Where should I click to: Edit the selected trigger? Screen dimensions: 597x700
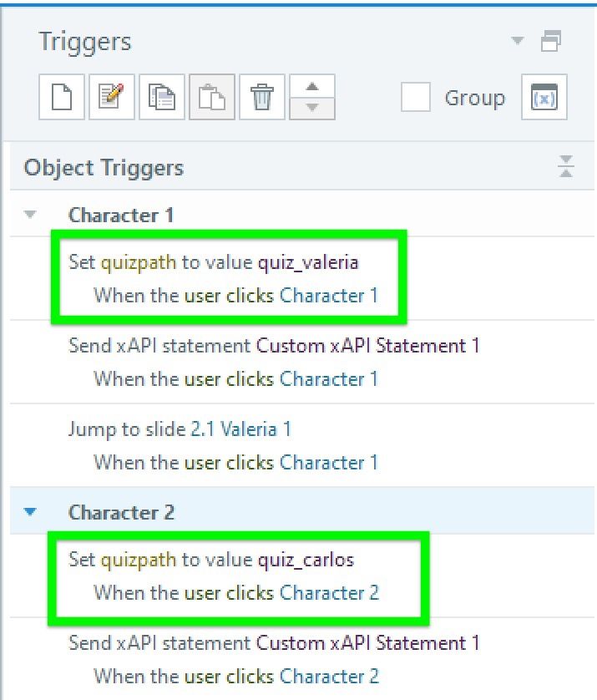[112, 98]
